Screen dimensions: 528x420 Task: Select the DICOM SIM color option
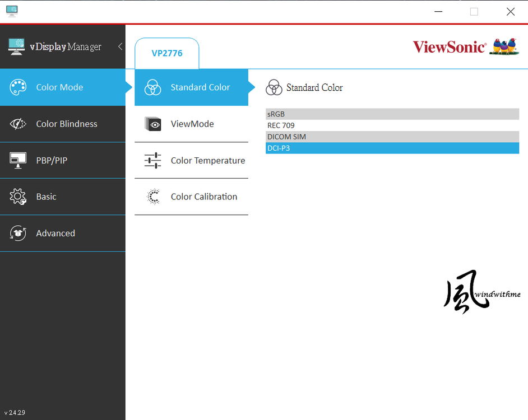pyautogui.click(x=392, y=137)
